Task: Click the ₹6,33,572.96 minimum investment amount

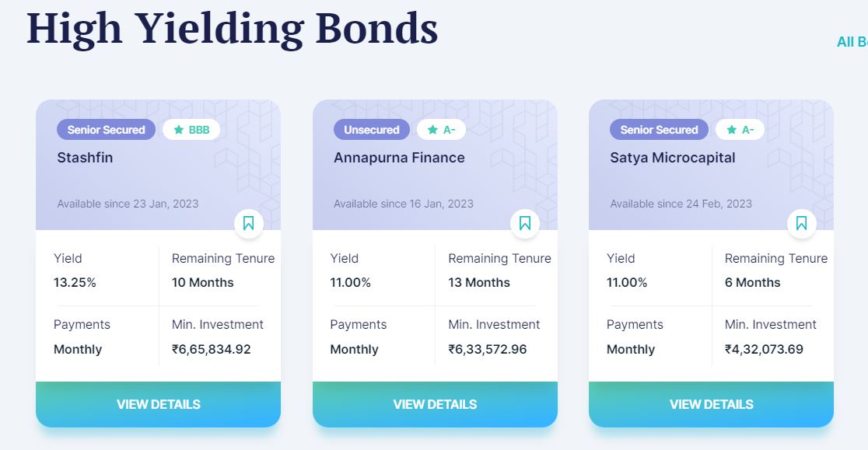Action: click(487, 350)
